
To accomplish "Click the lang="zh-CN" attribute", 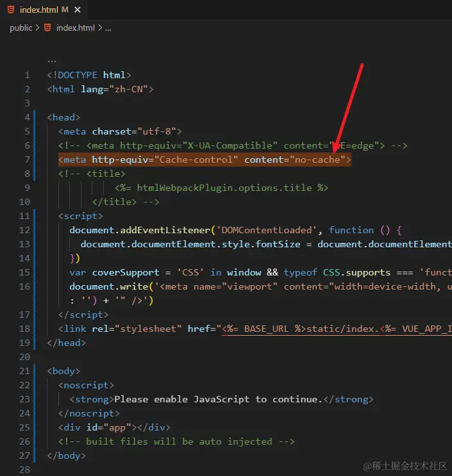I will coord(114,89).
